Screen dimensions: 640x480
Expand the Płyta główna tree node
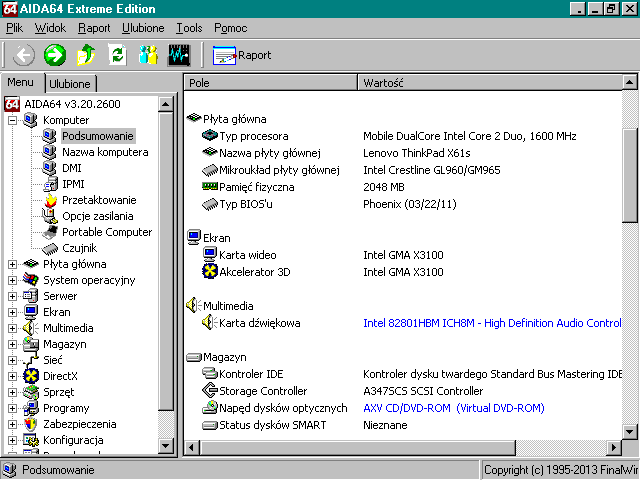[13, 264]
